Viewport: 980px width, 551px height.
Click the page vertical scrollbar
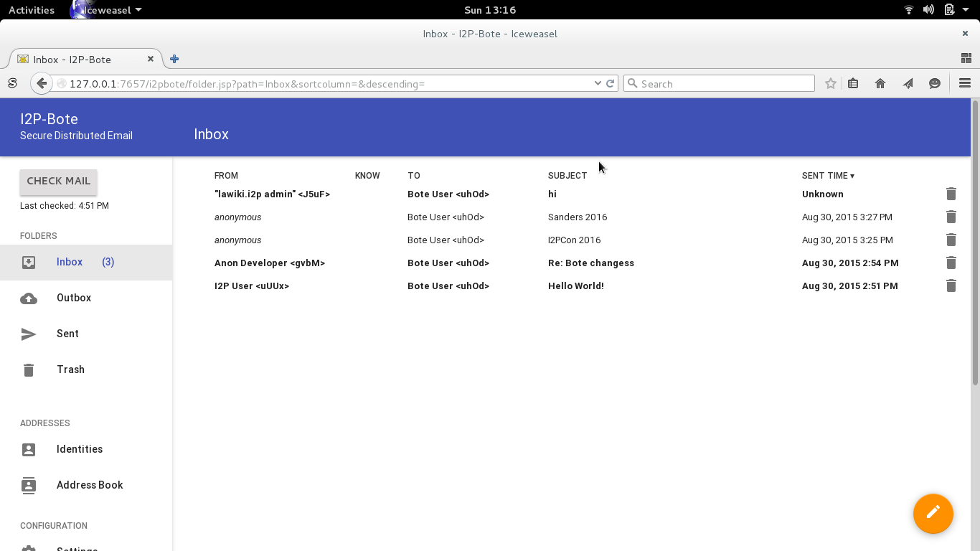975,244
